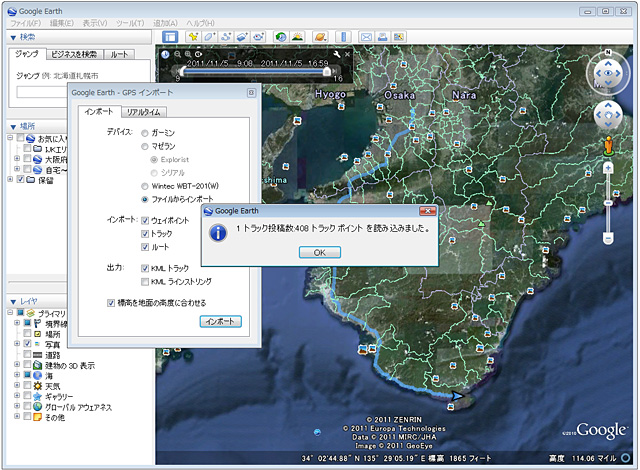Expand the 建物の 3D 表示 layer node

point(17,364)
